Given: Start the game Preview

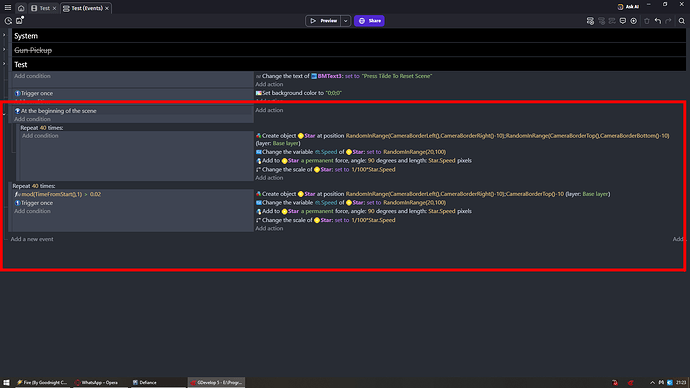Looking at the screenshot, I should [x=323, y=21].
